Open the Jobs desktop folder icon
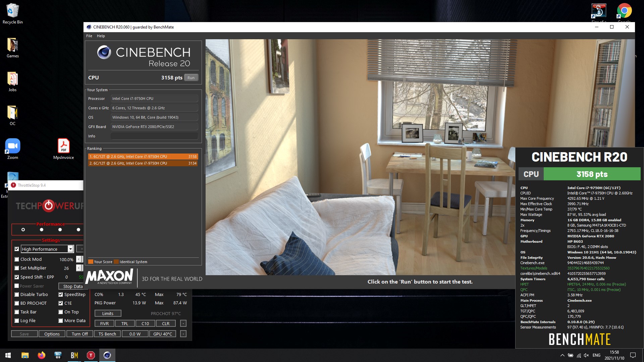The image size is (644, 362). click(12, 81)
